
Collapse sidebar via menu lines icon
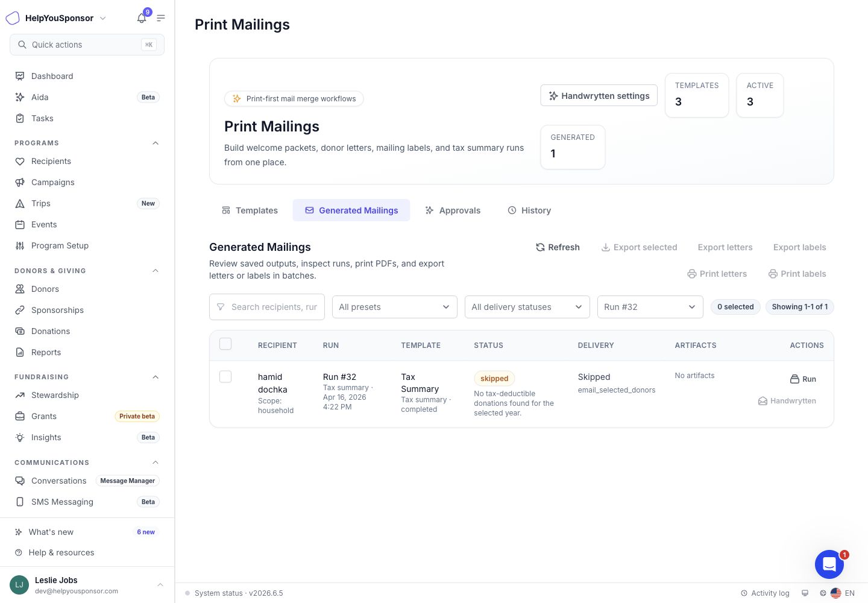161,18
